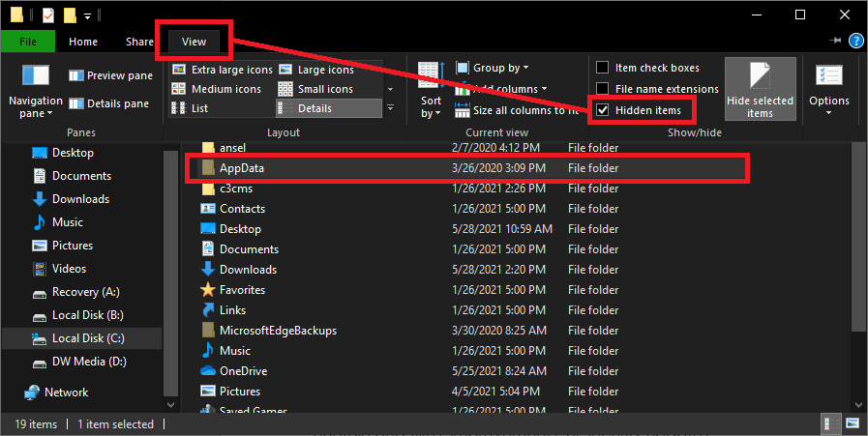Image resolution: width=868 pixels, height=436 pixels.
Task: Open Network in the navigation pane
Action: [x=66, y=392]
